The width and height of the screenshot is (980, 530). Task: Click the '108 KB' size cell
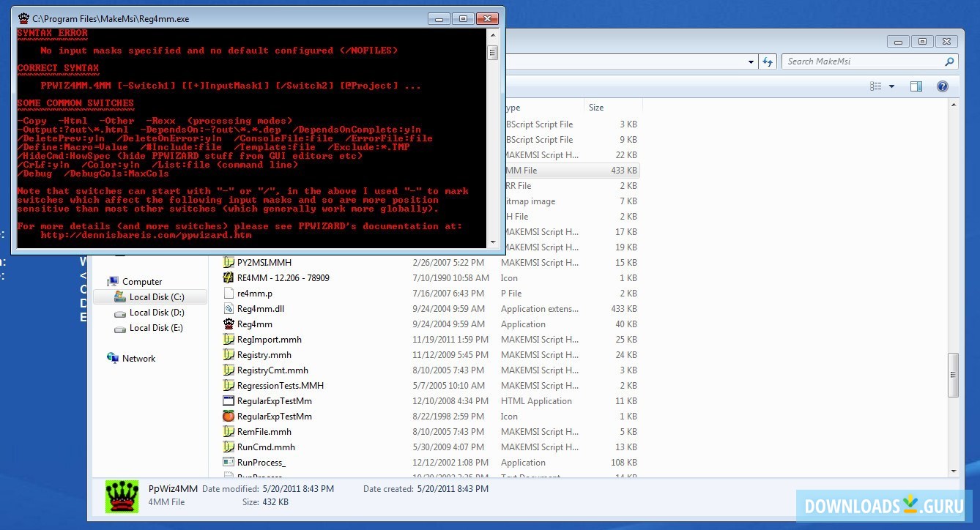(623, 463)
